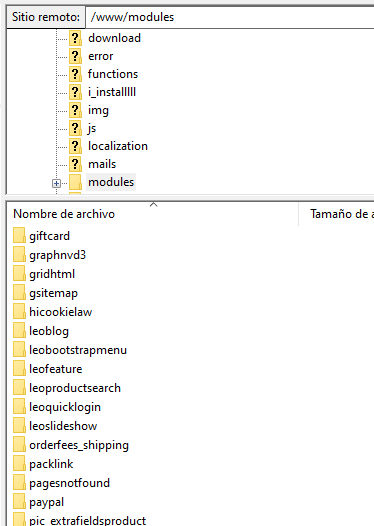Click the unknown-folder icon beside localization
Viewport: 374px width, 526px height.
click(75, 146)
